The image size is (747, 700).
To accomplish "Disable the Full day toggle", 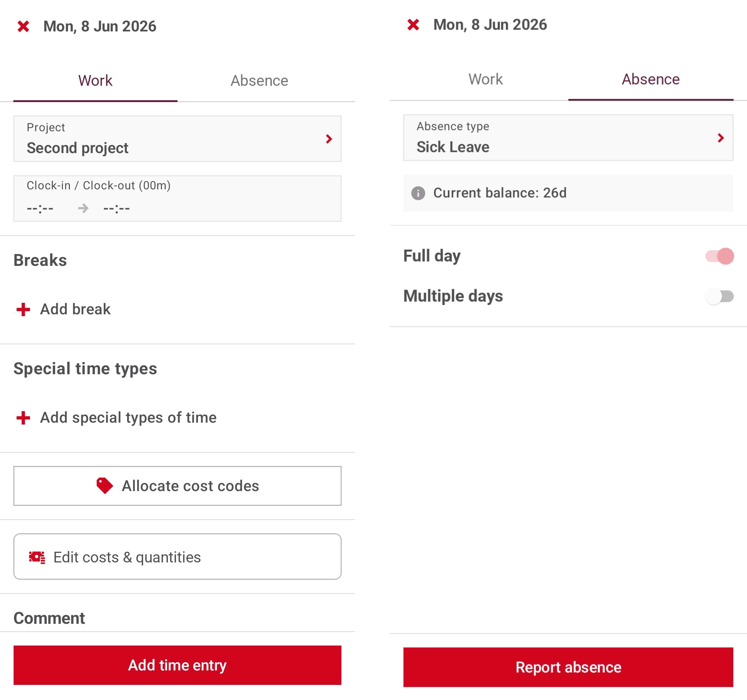I will (x=720, y=256).
